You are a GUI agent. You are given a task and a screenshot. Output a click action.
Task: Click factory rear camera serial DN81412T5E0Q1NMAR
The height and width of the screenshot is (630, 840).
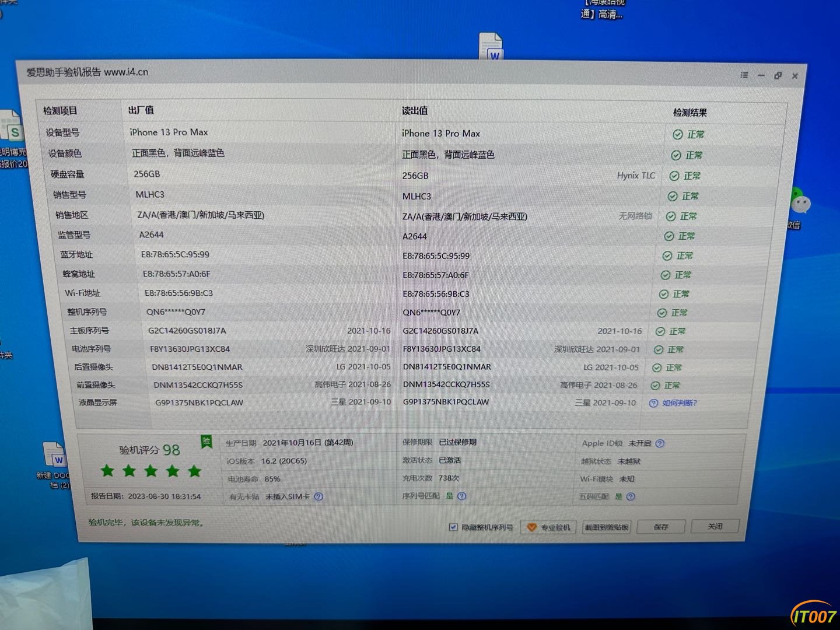pyautogui.click(x=197, y=367)
